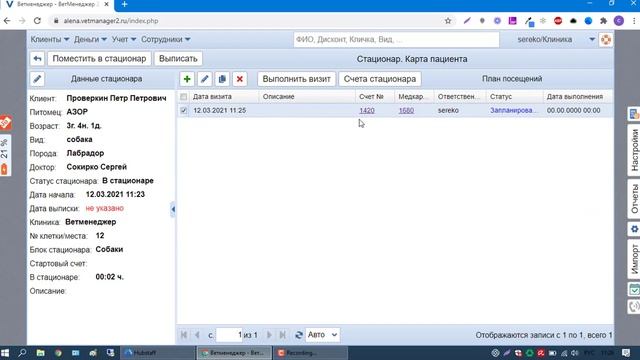Reload the browser page
Image resolution: width=640 pixels, height=360 pixels.
coord(37,21)
